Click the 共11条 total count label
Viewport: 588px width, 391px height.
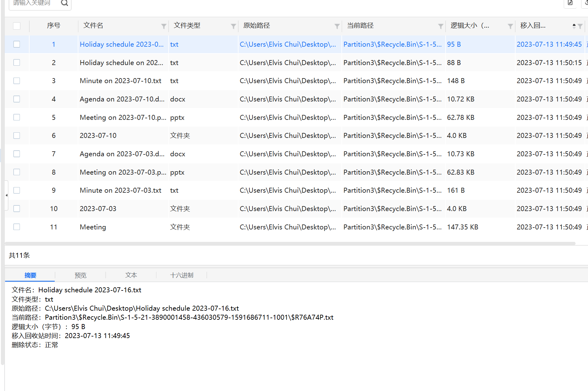[19, 255]
